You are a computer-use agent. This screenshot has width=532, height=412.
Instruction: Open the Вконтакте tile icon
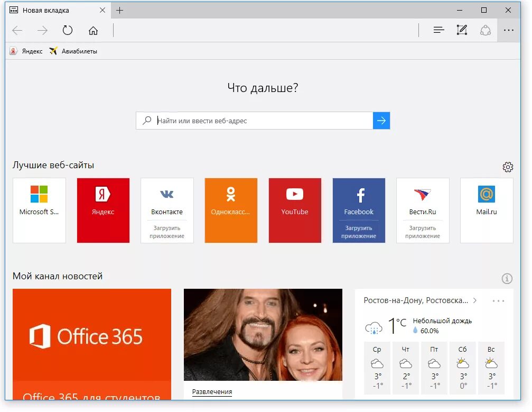[167, 194]
